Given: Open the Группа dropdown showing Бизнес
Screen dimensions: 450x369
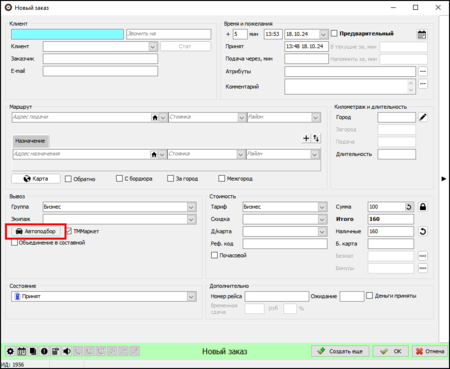Looking at the screenshot, I should point(191,207).
